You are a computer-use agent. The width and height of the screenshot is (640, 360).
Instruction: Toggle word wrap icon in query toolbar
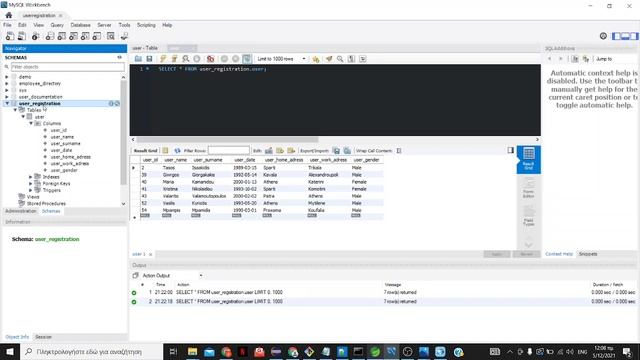point(363,59)
